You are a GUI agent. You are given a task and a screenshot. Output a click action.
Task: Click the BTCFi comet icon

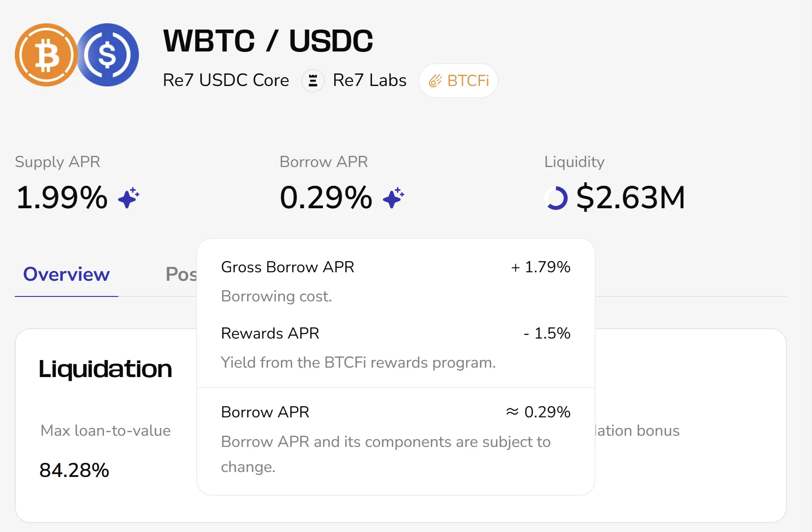tap(435, 81)
